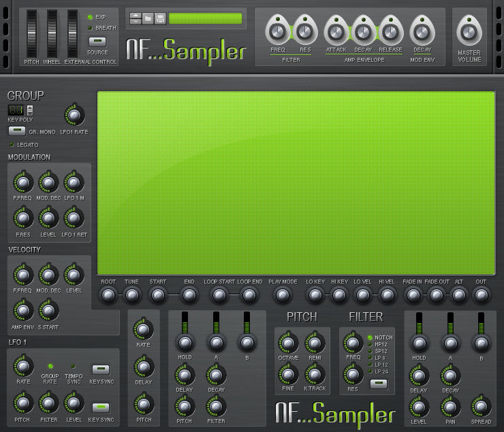Image resolution: width=504 pixels, height=432 pixels.
Task: Select the HP12 filter type
Action: click(x=370, y=344)
